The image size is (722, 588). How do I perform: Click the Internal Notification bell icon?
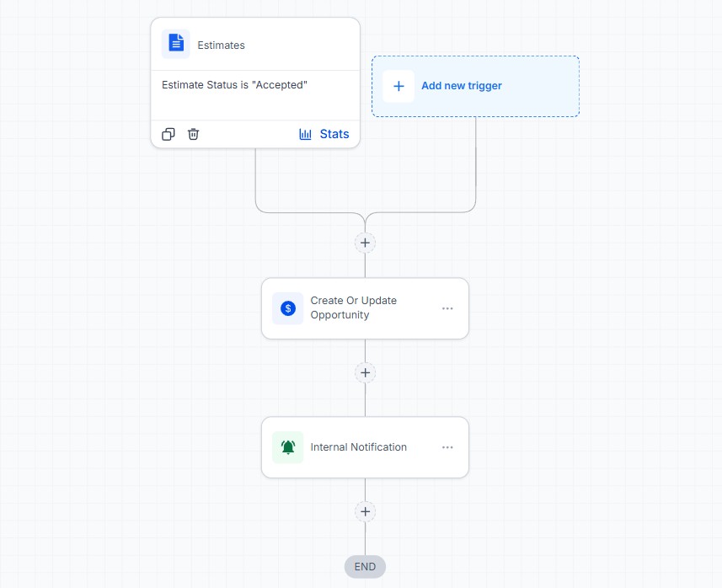288,447
